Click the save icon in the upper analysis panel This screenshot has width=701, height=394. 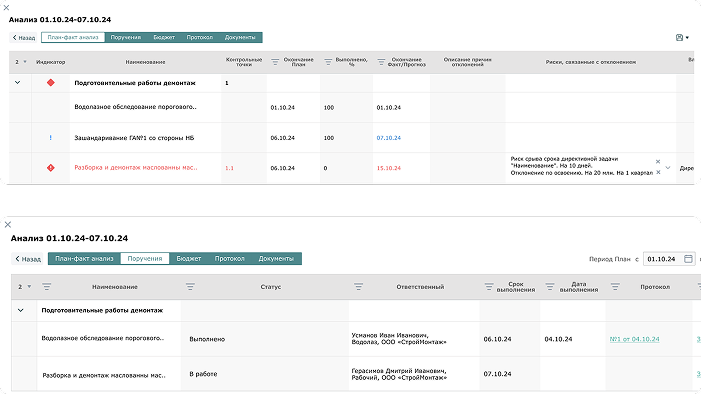pos(679,38)
